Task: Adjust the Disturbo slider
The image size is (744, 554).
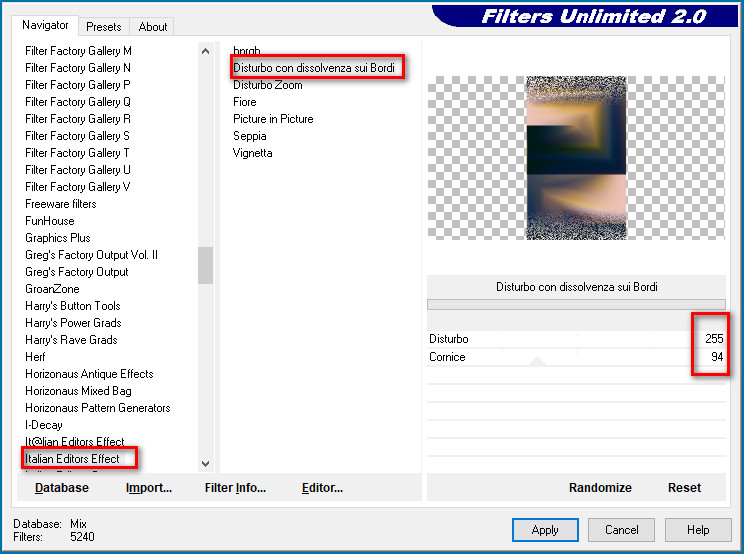Action: 560,339
